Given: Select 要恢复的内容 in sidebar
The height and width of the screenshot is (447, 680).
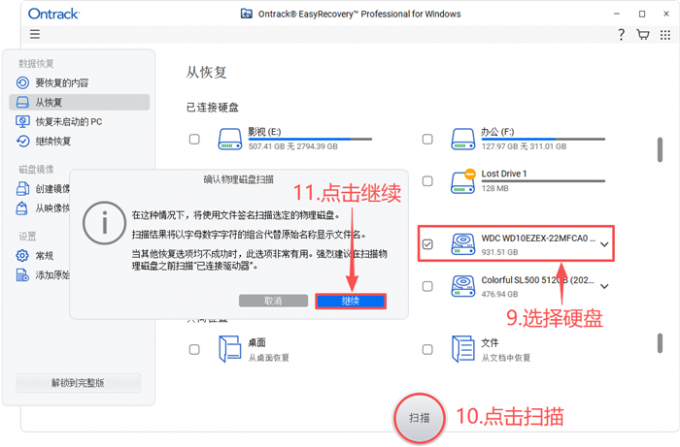Looking at the screenshot, I should [79, 82].
